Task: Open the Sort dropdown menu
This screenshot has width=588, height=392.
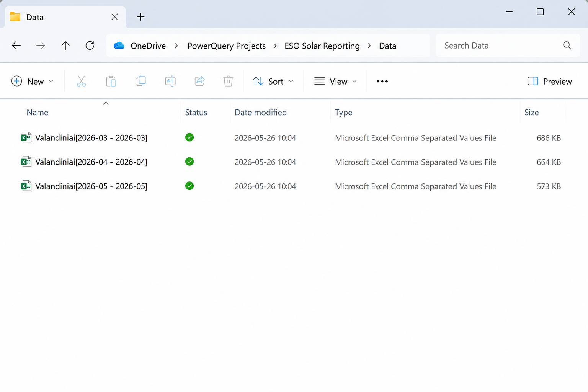Action: coord(273,81)
